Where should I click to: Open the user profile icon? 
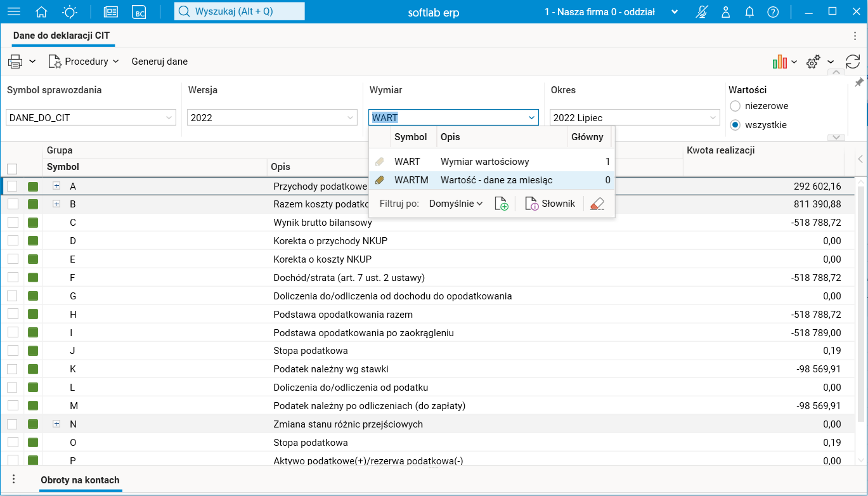click(x=726, y=12)
